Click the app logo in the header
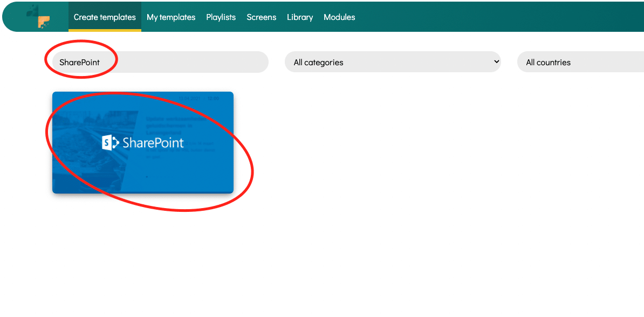The height and width of the screenshot is (317, 644). click(38, 17)
